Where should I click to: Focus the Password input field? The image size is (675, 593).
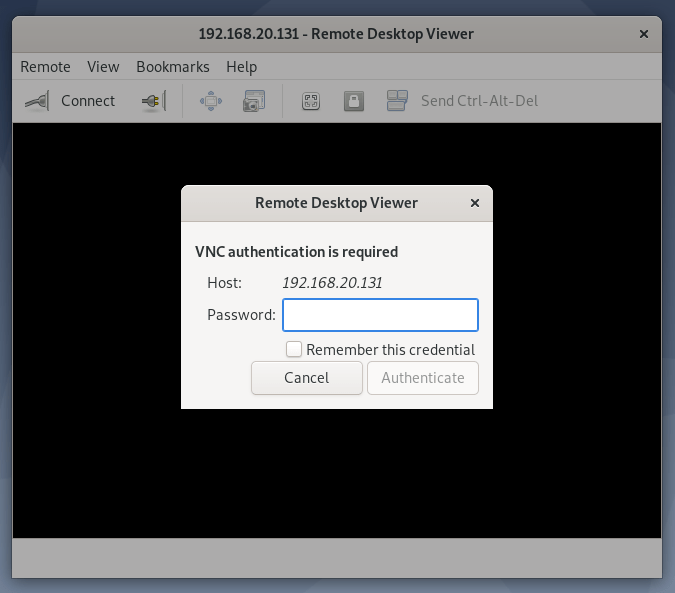(x=380, y=315)
